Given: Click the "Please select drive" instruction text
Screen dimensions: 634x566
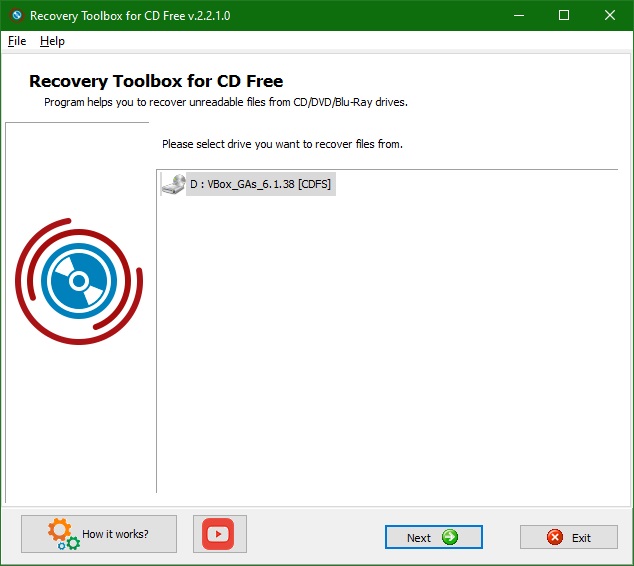Looking at the screenshot, I should pyautogui.click(x=282, y=144).
